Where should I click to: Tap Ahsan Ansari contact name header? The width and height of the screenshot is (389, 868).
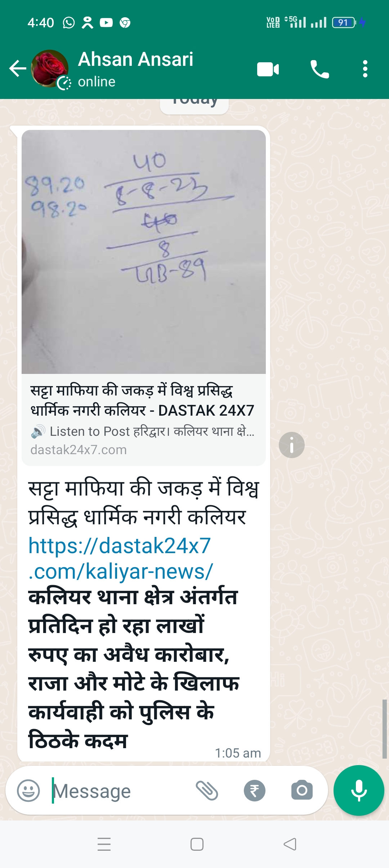coord(135,59)
